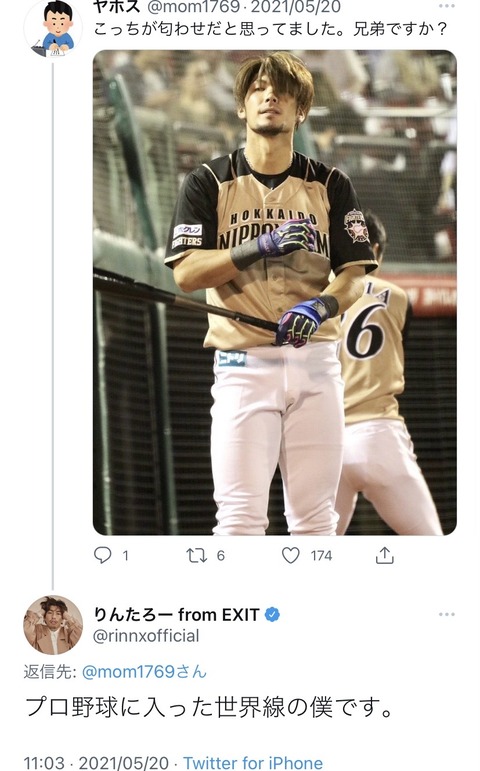This screenshot has height=771, width=480.
Task: Like the tweet using heart icon
Action: (291, 556)
